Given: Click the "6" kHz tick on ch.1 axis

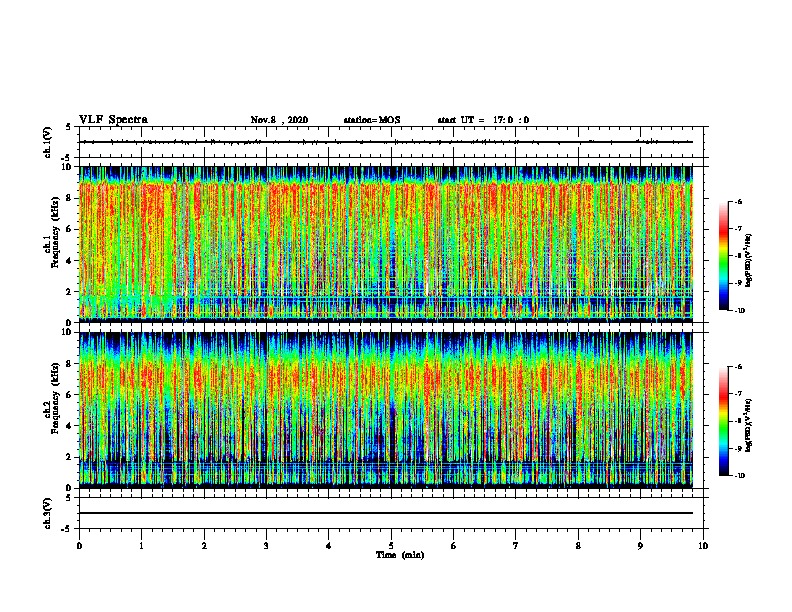Looking at the screenshot, I should point(69,229).
